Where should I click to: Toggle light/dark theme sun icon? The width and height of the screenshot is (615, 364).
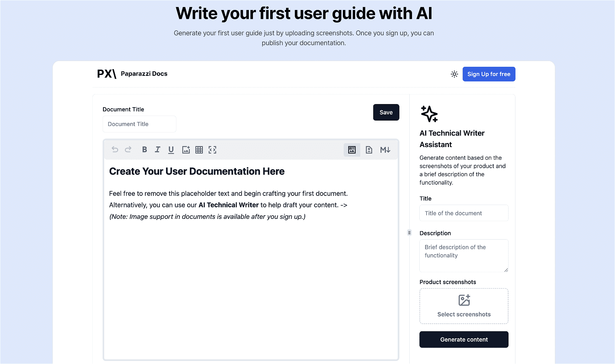454,74
